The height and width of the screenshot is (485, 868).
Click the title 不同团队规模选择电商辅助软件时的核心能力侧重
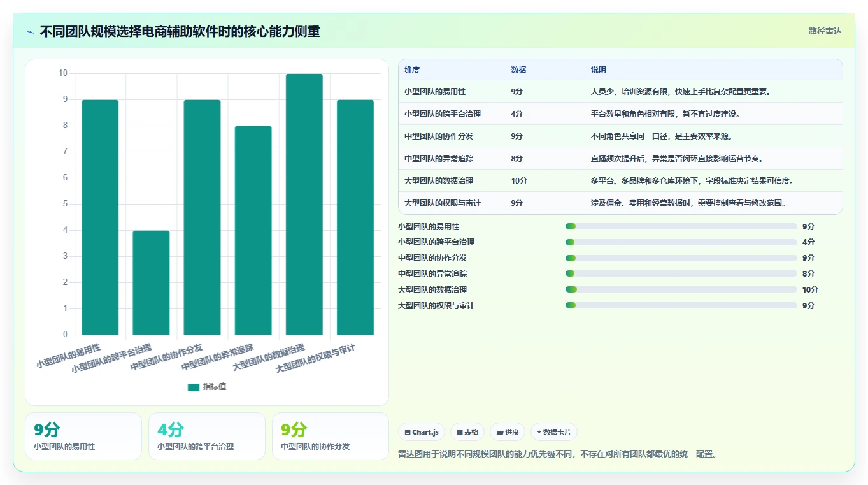click(180, 31)
